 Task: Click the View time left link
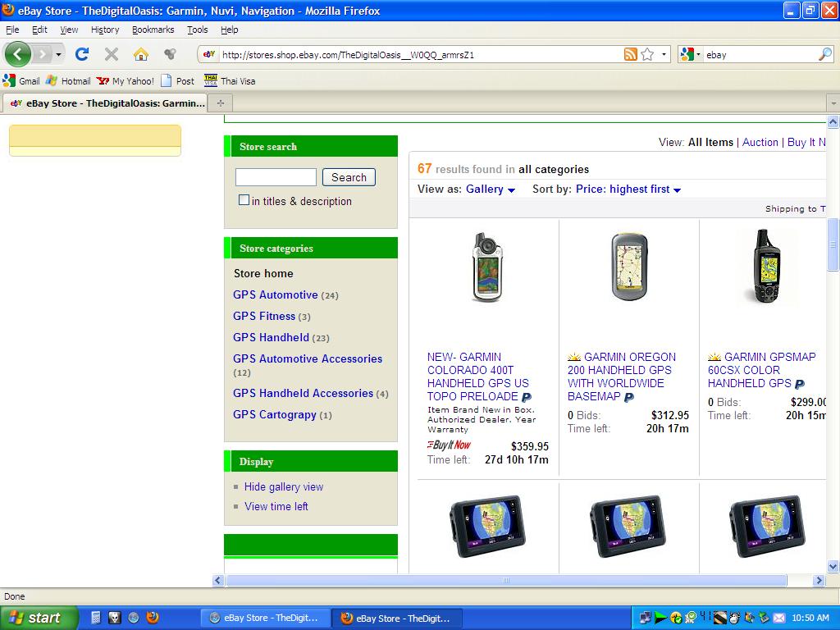[x=276, y=506]
